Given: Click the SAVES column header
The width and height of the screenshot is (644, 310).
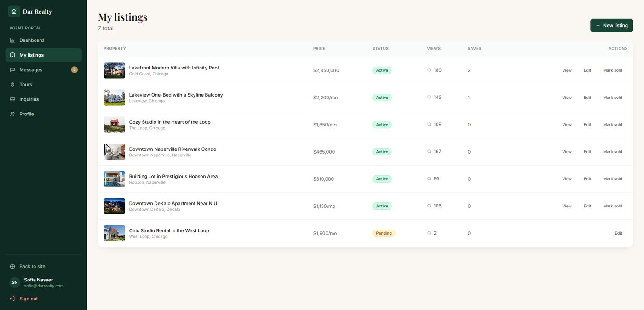Looking at the screenshot, I should coord(474,49).
